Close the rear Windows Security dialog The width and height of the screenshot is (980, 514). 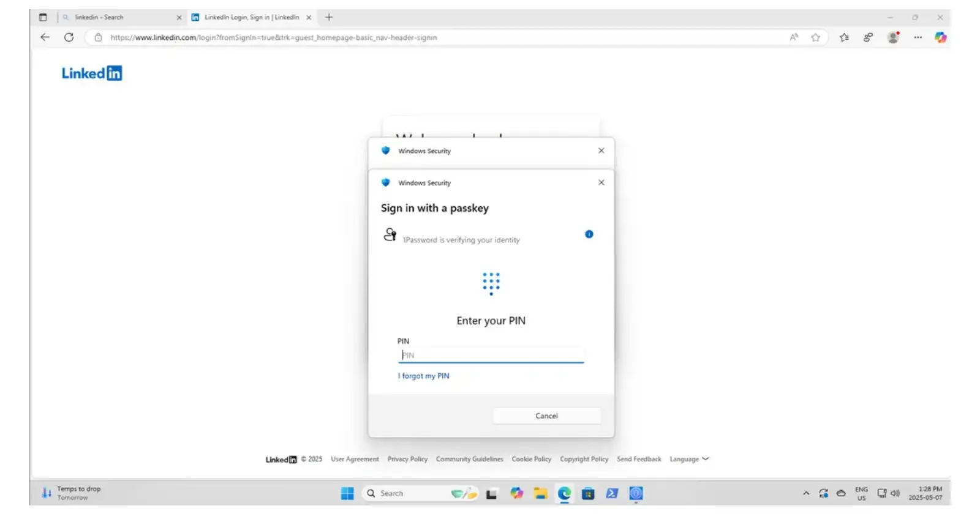pyautogui.click(x=601, y=151)
